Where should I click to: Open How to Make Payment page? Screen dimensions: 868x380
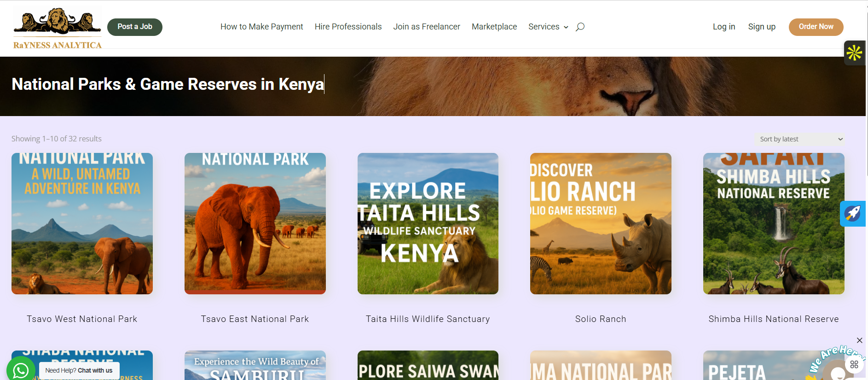tap(261, 27)
